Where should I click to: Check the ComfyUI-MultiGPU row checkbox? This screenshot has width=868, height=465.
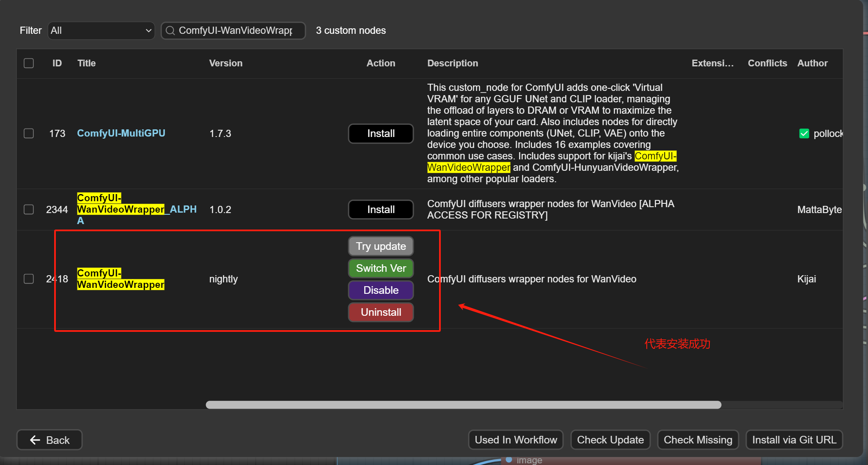point(29,134)
